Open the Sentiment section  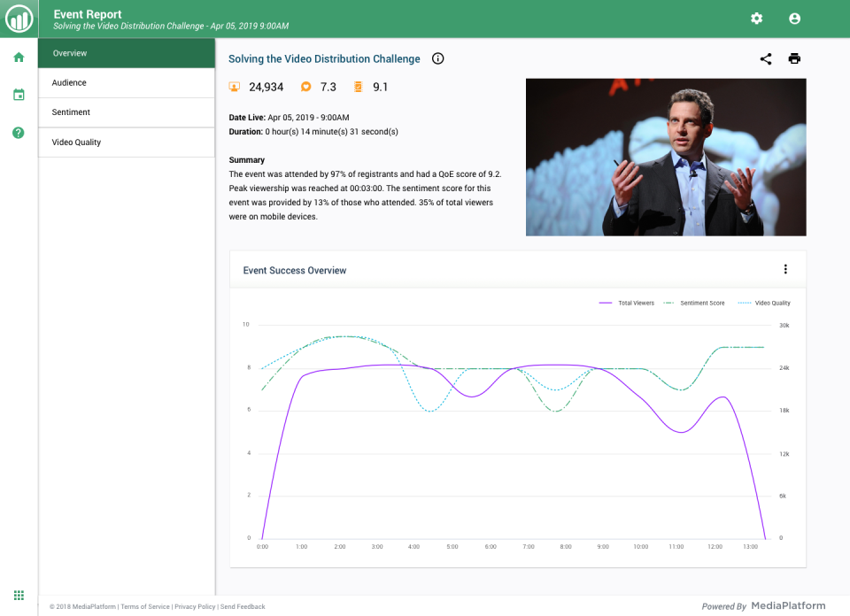coord(127,112)
